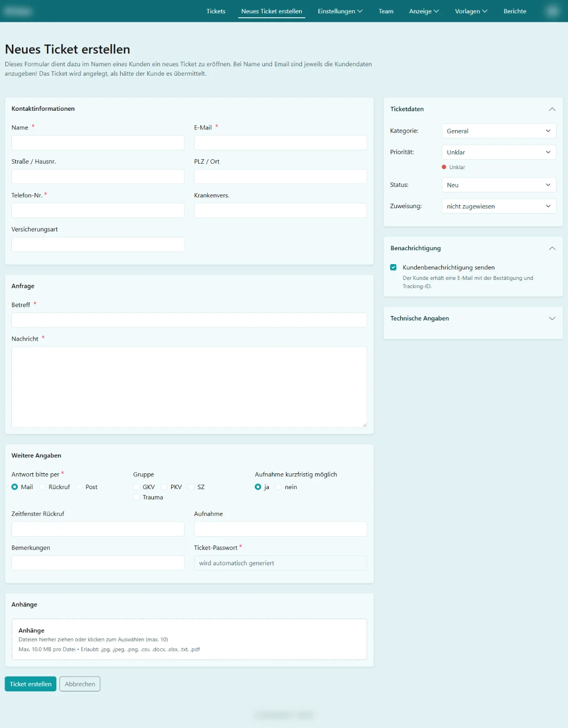Click the Ticket erstellen button
Image resolution: width=568 pixels, height=728 pixels.
click(31, 684)
